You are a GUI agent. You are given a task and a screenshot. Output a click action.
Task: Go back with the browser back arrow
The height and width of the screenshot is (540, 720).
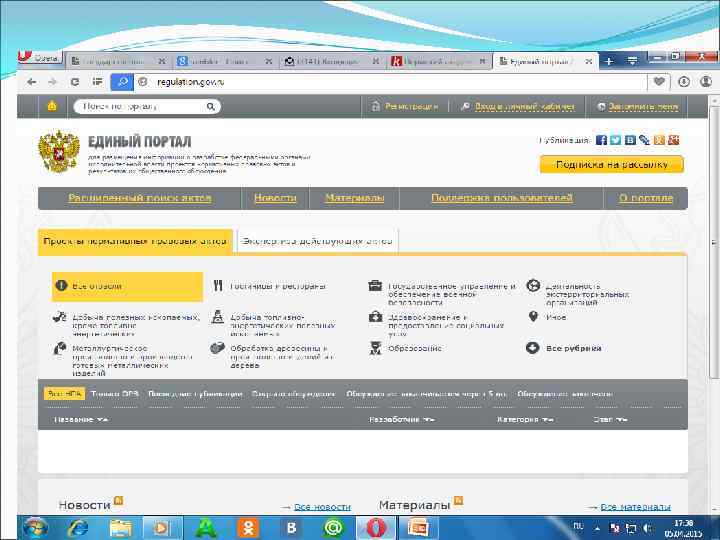[31, 82]
